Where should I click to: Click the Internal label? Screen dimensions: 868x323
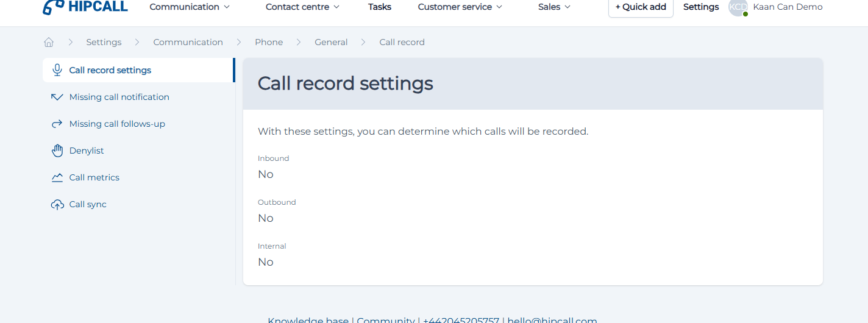[x=272, y=246]
